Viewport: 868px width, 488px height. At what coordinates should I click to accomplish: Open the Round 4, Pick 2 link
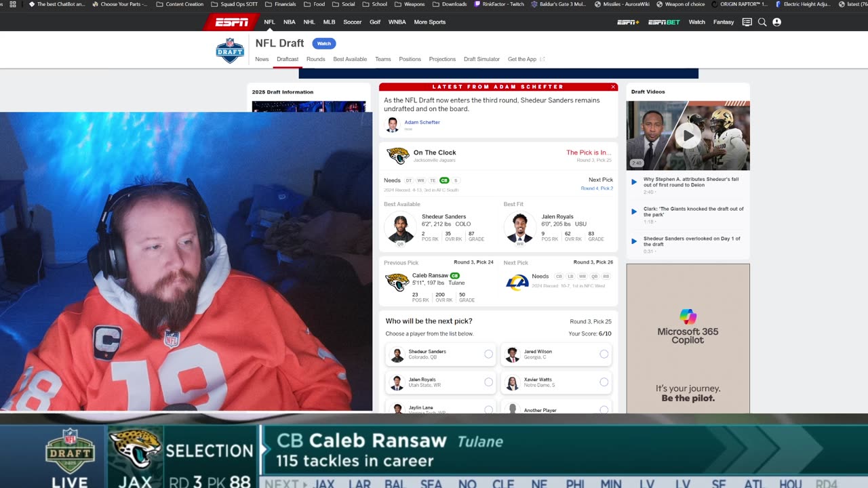(597, 188)
